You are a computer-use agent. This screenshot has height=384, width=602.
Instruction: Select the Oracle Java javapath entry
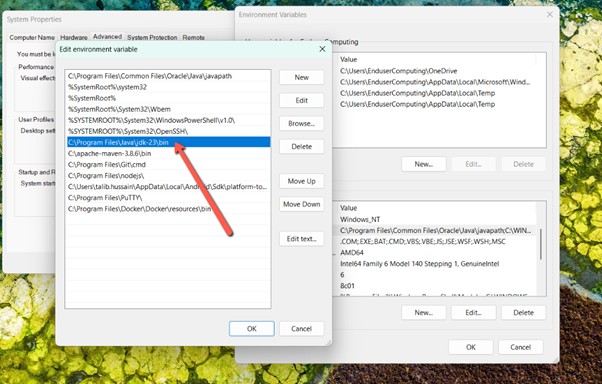click(x=169, y=76)
